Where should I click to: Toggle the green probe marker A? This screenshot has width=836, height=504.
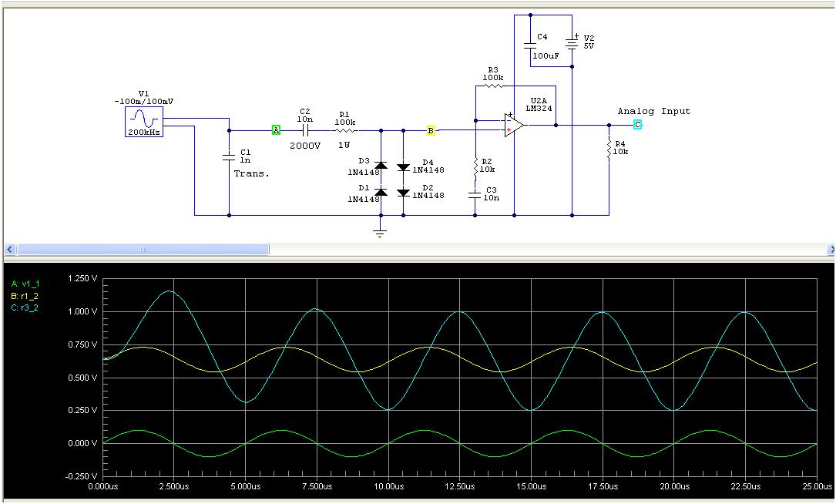275,129
